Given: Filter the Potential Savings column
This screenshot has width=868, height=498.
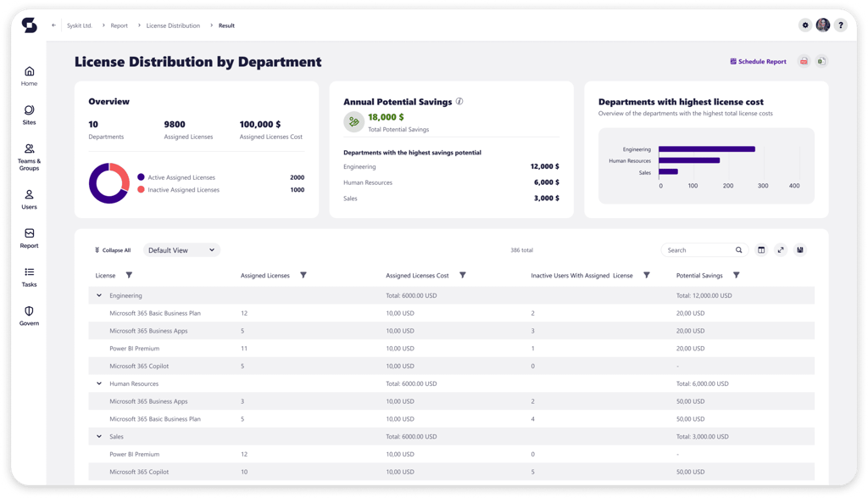Looking at the screenshot, I should [x=737, y=276].
